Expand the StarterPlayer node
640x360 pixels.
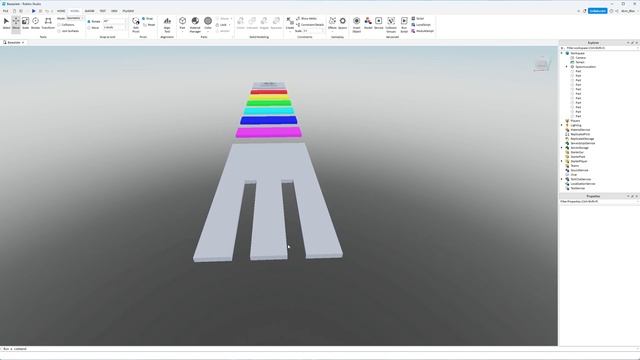(x=562, y=161)
